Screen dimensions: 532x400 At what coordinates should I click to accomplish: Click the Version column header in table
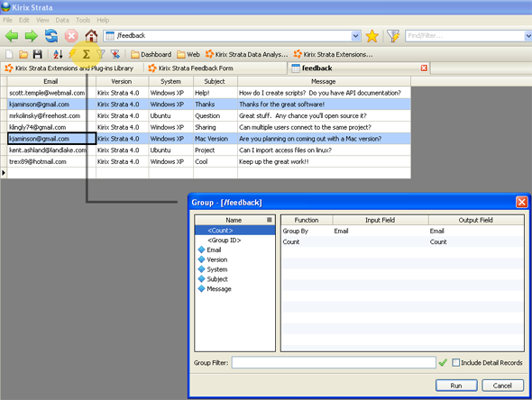click(122, 81)
